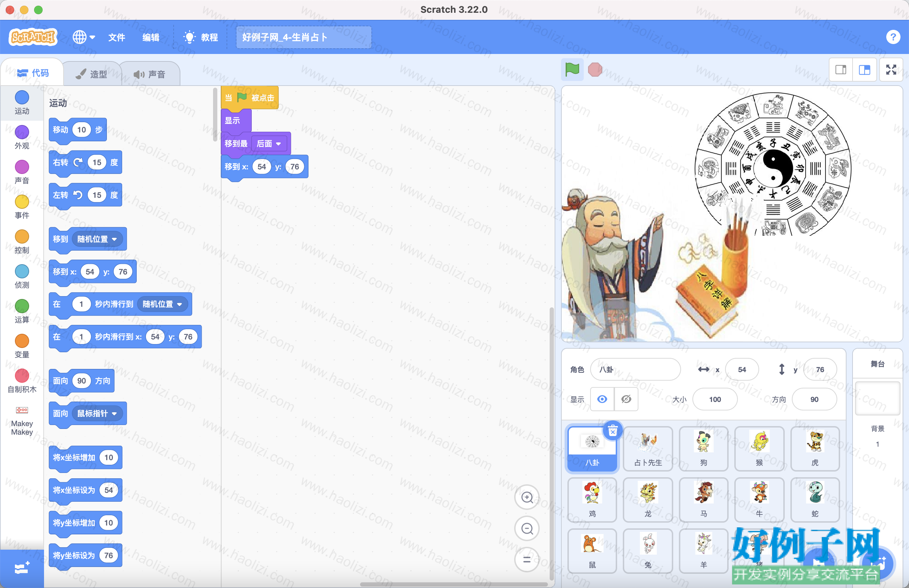Open the help question mark icon
This screenshot has width=909, height=588.
tap(893, 37)
